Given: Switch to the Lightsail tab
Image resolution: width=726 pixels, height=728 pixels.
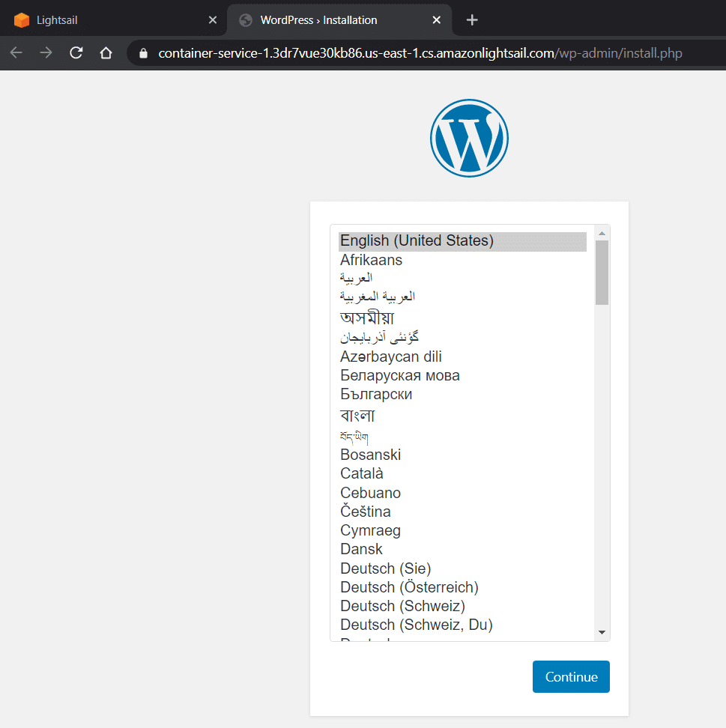Looking at the screenshot, I should [x=113, y=20].
